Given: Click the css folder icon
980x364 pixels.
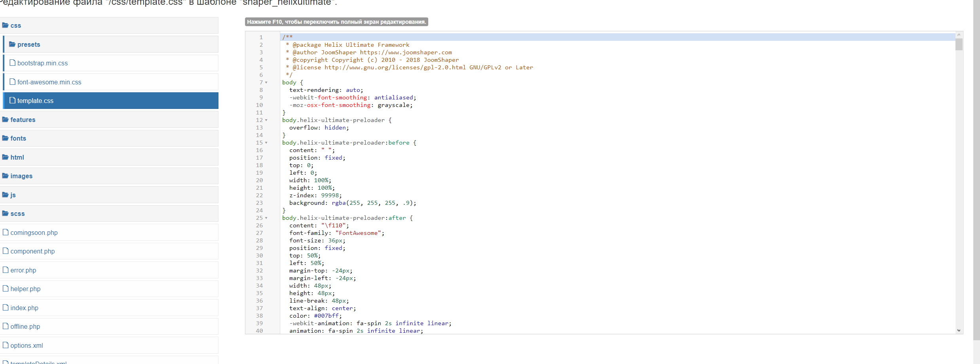Looking at the screenshot, I should point(5,25).
